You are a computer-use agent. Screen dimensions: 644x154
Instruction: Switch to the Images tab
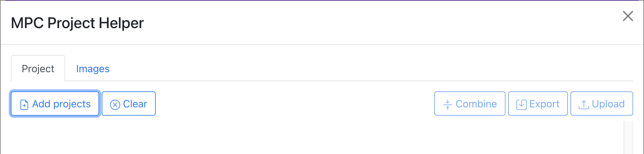[93, 69]
